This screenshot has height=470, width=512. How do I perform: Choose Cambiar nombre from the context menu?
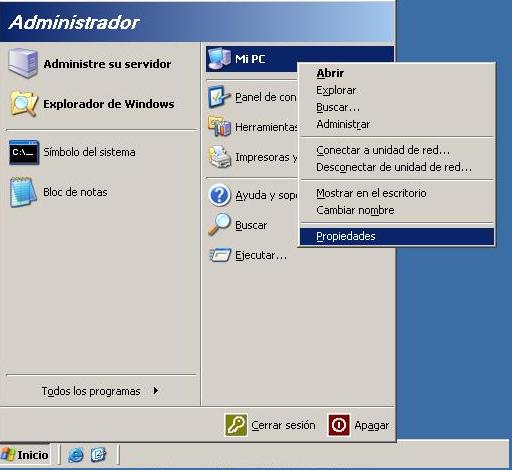click(x=397, y=210)
